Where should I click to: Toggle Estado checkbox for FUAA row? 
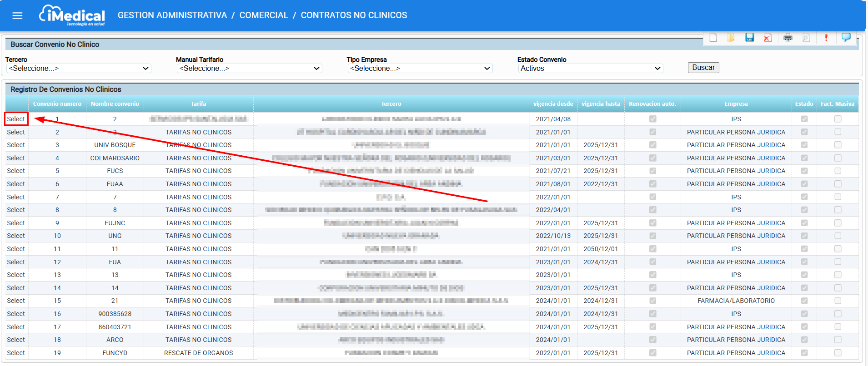pyautogui.click(x=804, y=184)
